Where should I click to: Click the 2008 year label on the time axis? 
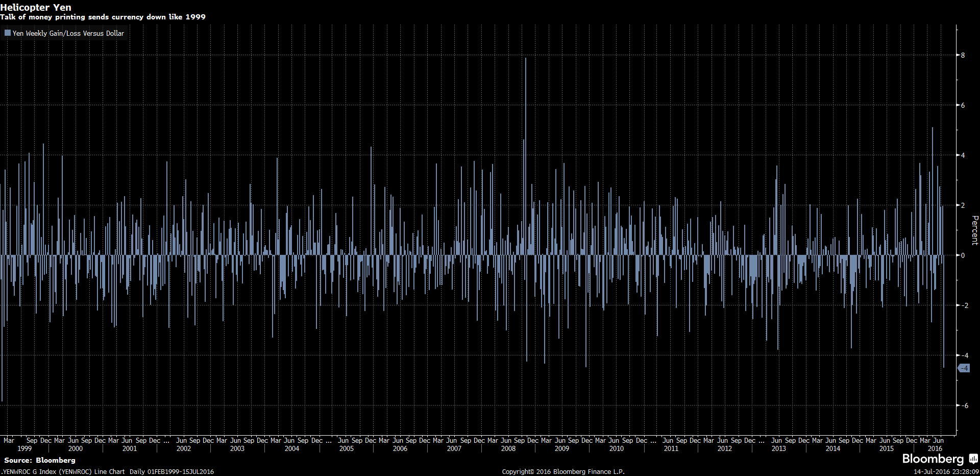(508, 448)
